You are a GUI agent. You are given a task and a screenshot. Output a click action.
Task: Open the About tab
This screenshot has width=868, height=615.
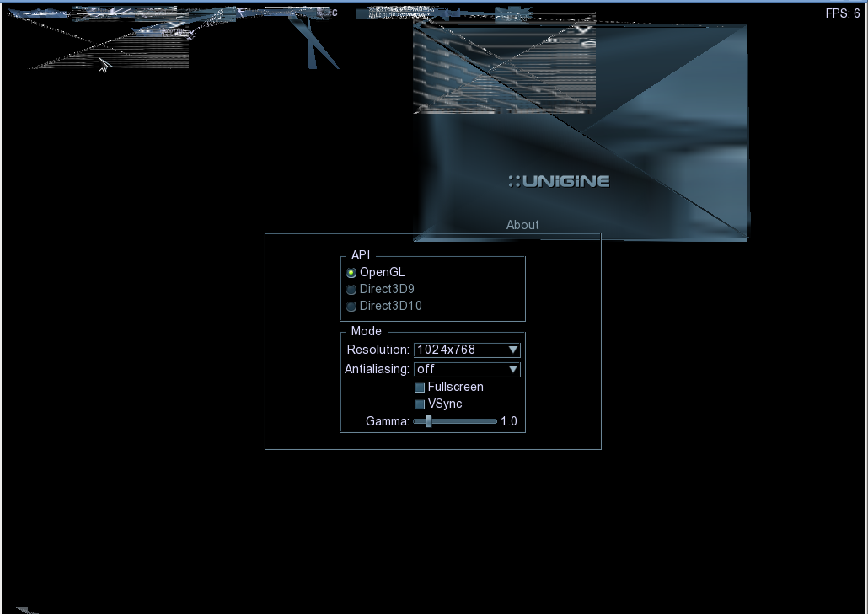[522, 225]
